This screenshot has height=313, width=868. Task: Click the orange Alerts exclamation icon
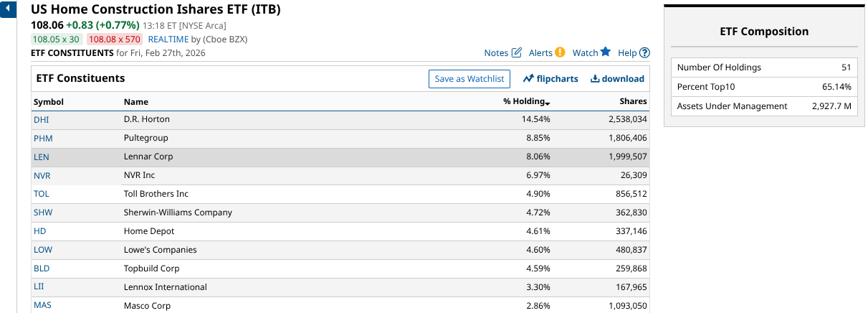(560, 52)
